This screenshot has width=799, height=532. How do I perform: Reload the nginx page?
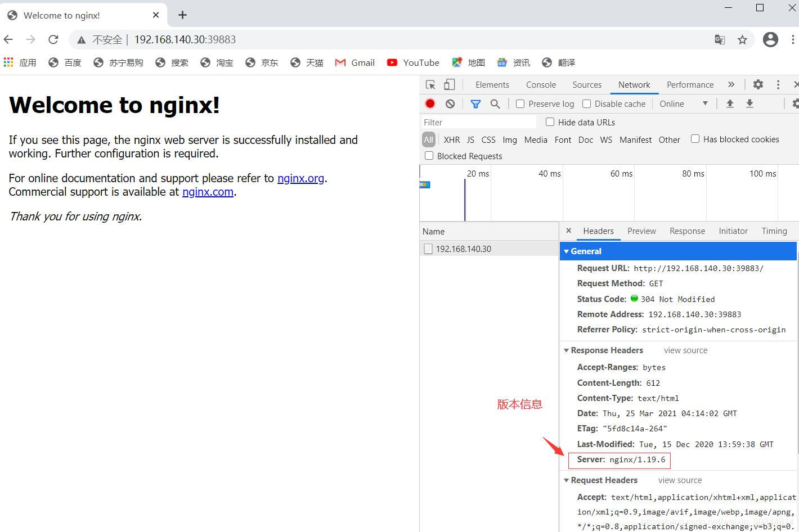pos(53,39)
